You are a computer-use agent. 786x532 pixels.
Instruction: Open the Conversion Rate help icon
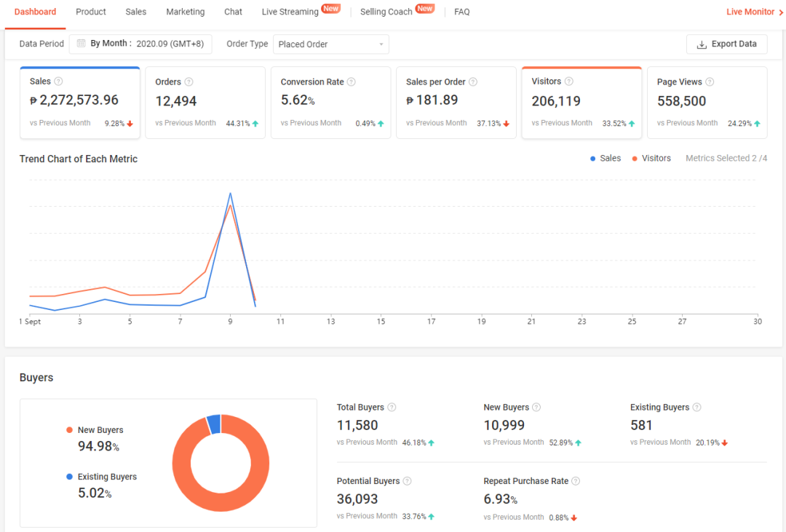point(352,82)
